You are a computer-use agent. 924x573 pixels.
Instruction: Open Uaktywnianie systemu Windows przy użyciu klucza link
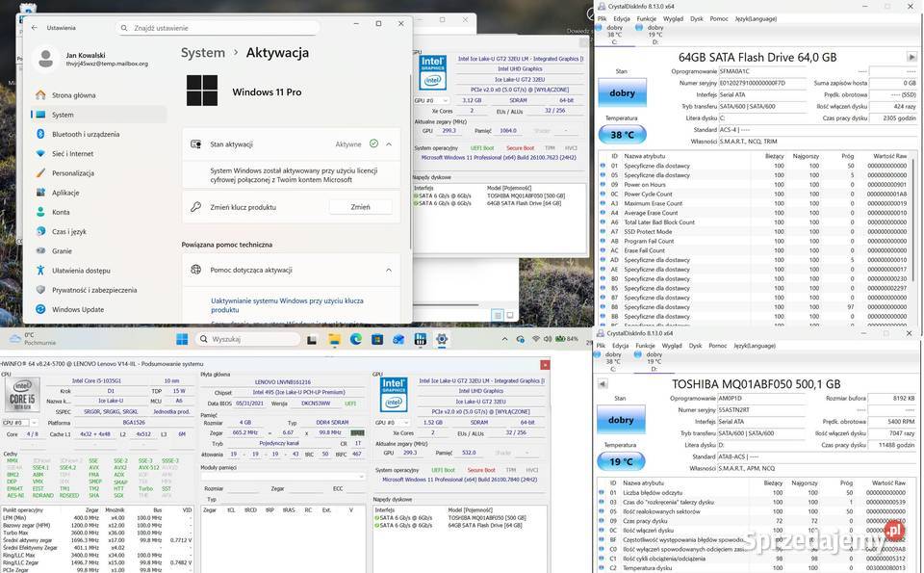coord(287,304)
